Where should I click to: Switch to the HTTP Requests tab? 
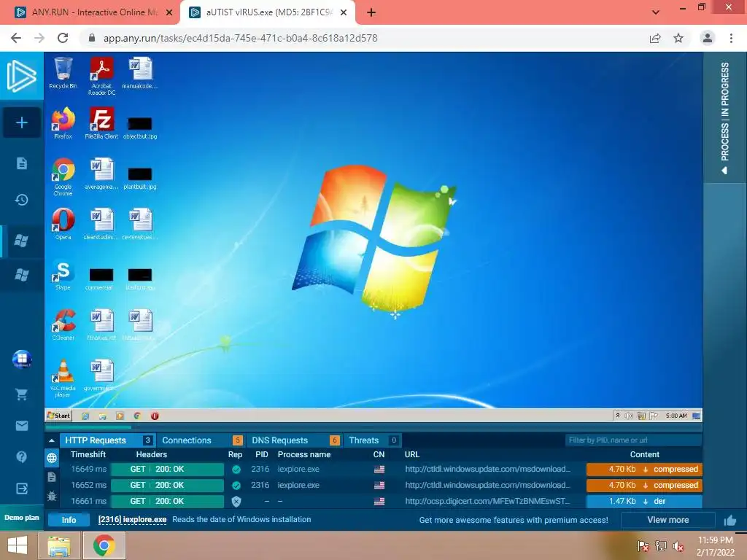click(107, 440)
